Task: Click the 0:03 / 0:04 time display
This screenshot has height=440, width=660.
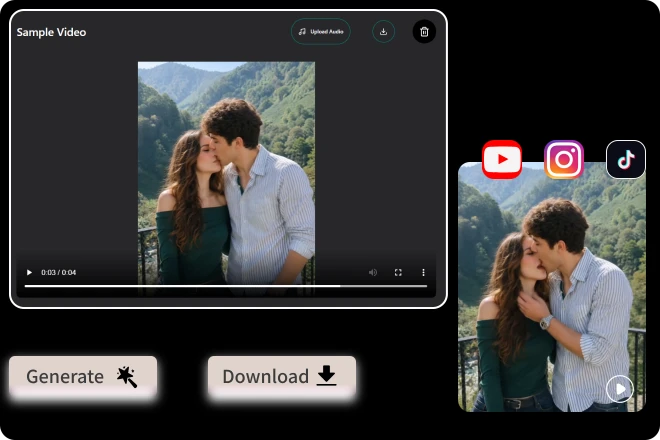Action: 59,272
